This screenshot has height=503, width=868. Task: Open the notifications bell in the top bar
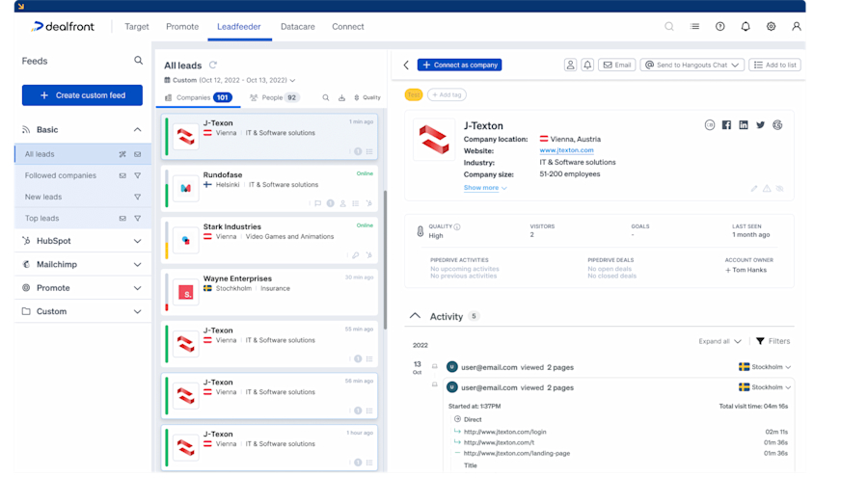746,27
